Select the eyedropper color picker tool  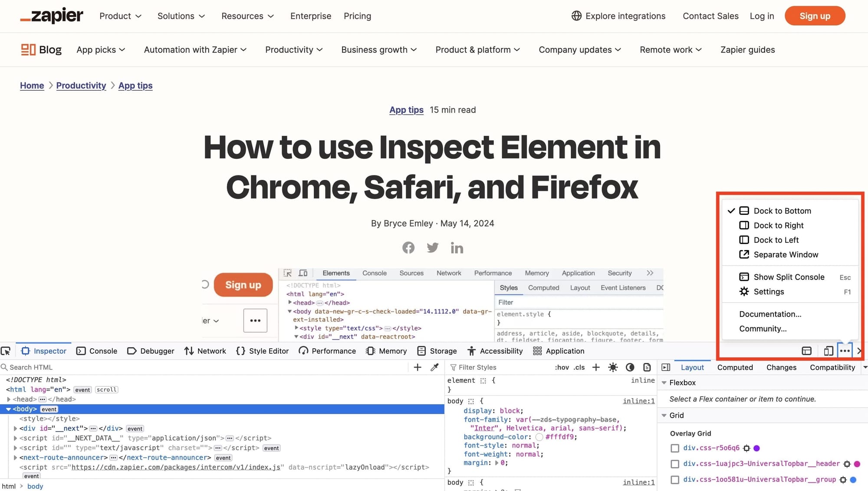[434, 367]
